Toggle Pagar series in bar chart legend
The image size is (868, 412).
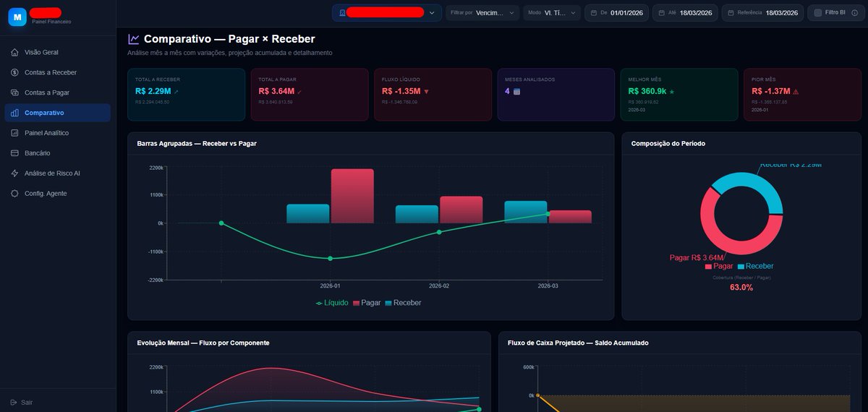tap(367, 303)
